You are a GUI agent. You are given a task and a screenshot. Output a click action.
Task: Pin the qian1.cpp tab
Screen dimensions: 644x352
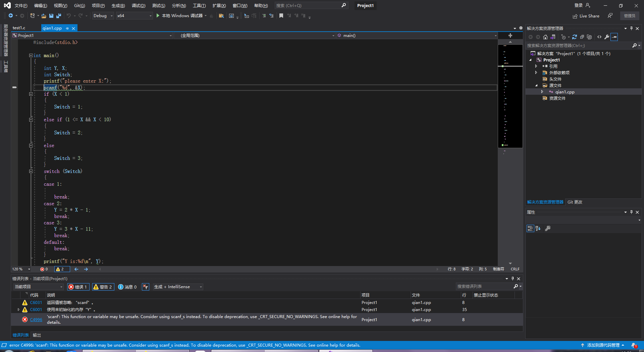pyautogui.click(x=67, y=28)
